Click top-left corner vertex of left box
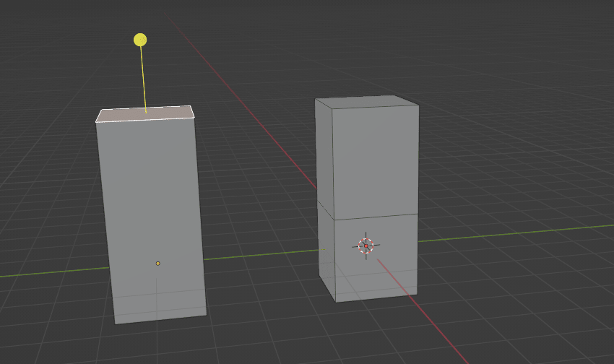This screenshot has width=614, height=364. pyautogui.click(x=96, y=121)
